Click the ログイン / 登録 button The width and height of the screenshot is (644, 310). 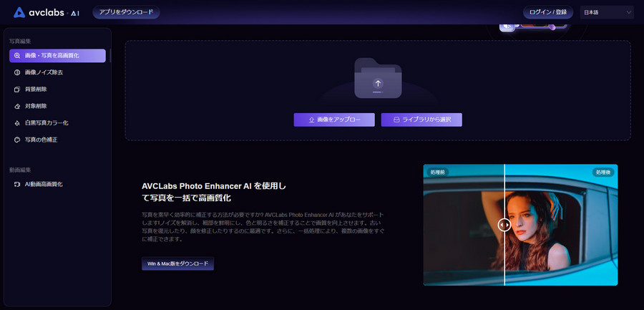pos(548,12)
